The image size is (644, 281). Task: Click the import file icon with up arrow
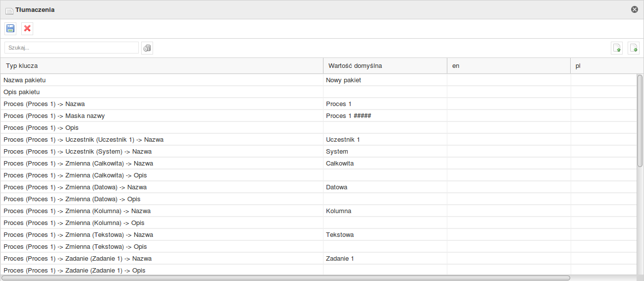pos(617,48)
